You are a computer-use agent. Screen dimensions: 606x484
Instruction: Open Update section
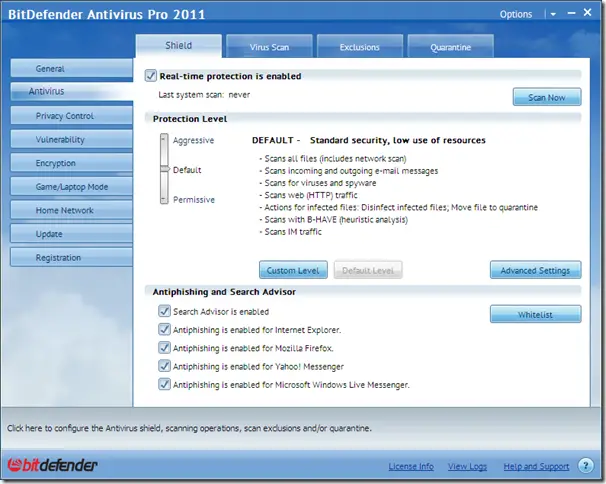(x=71, y=233)
